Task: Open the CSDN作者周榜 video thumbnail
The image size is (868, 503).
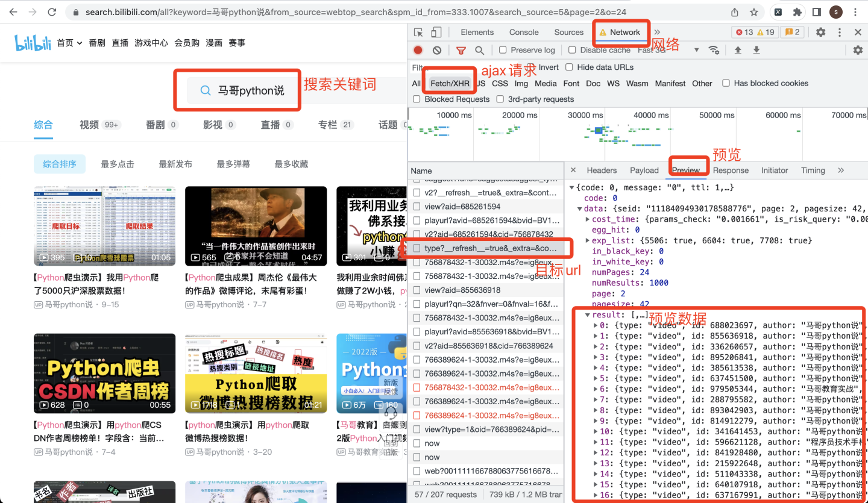Action: [105, 373]
